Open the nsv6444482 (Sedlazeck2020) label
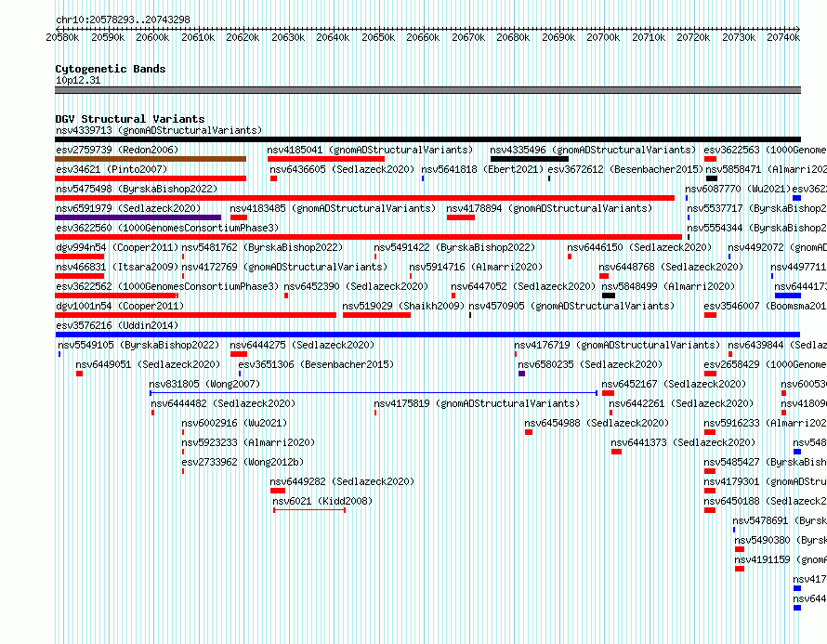This screenshot has height=644, width=827. 223,403
